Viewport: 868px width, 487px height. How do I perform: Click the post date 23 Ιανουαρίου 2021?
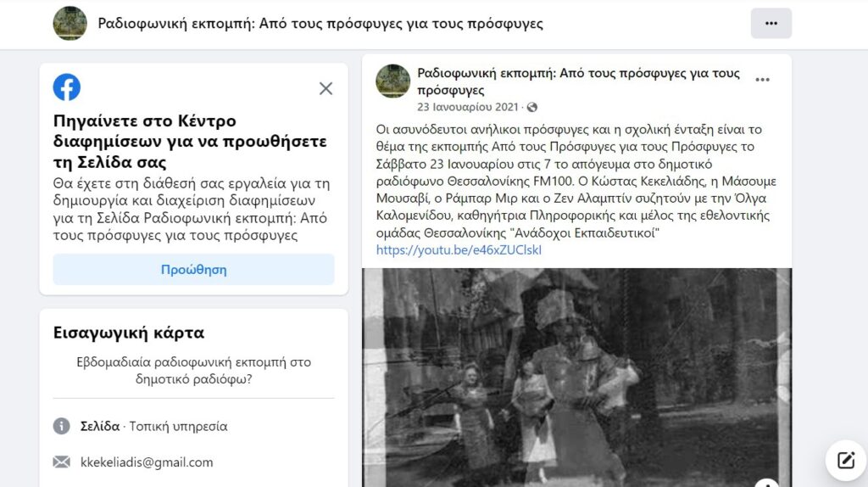click(x=468, y=107)
